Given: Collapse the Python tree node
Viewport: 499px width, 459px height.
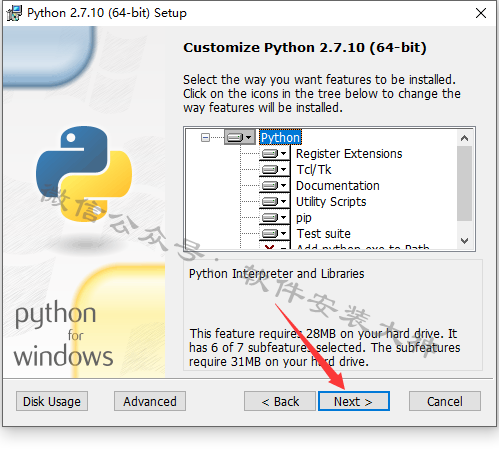Looking at the screenshot, I should click(205, 137).
